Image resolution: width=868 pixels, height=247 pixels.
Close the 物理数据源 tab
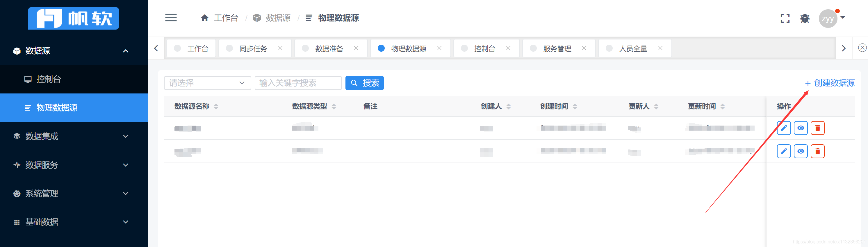[x=439, y=48]
